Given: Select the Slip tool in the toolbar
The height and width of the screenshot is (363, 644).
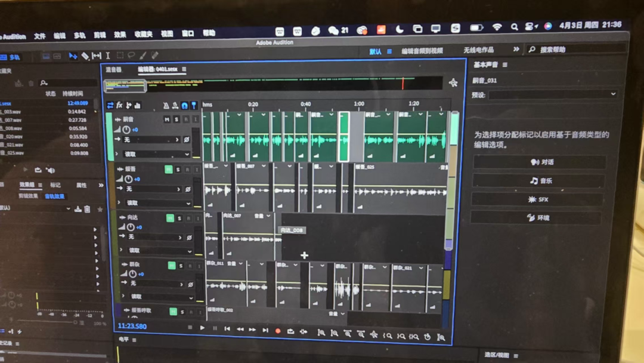Looking at the screenshot, I should coord(96,56).
